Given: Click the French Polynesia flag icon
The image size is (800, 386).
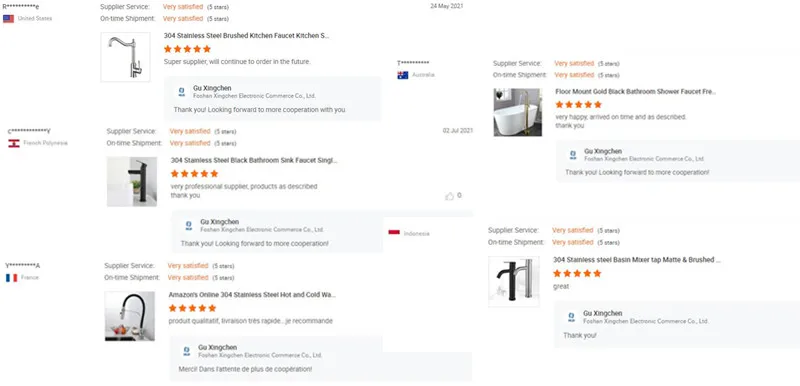Looking at the screenshot, I should [14, 143].
